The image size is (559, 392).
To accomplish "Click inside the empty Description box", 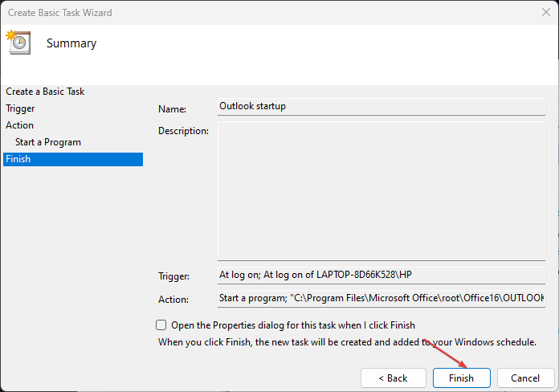I will [381, 191].
